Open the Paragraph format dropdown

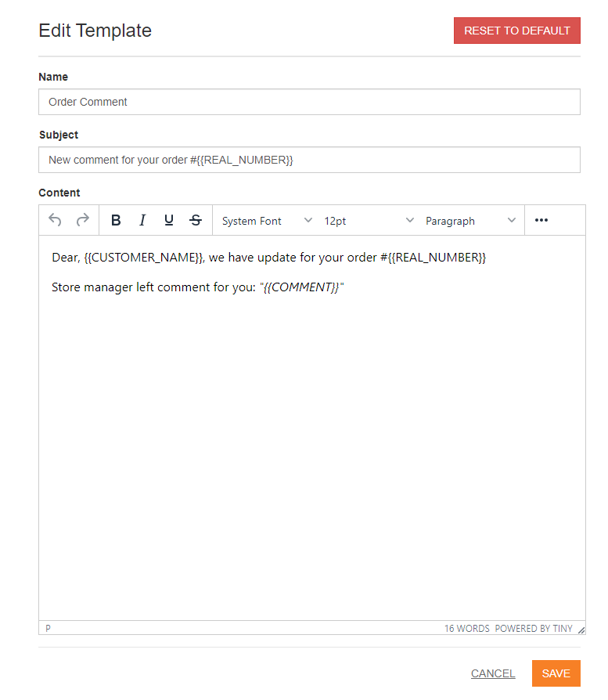click(470, 221)
